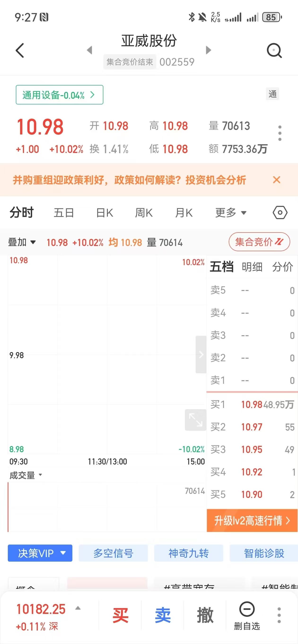The image size is (298, 644).
Task: Tap the large 10.98 current price
Action: click(40, 127)
